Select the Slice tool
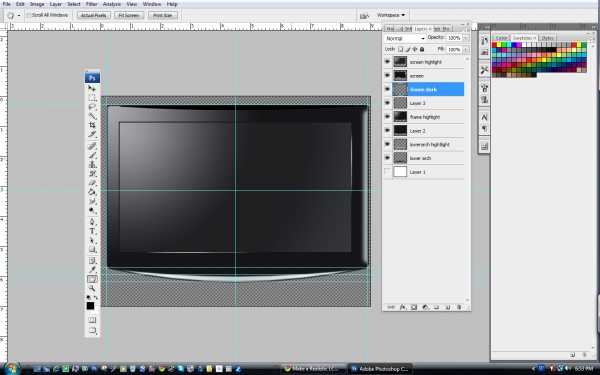The width and height of the screenshot is (600, 375). click(92, 134)
